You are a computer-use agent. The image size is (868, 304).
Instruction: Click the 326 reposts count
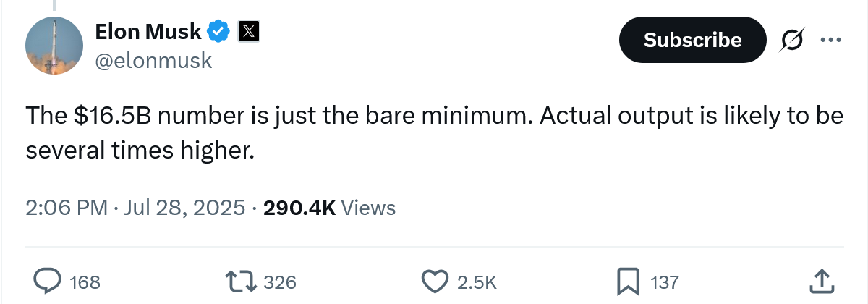pyautogui.click(x=280, y=282)
